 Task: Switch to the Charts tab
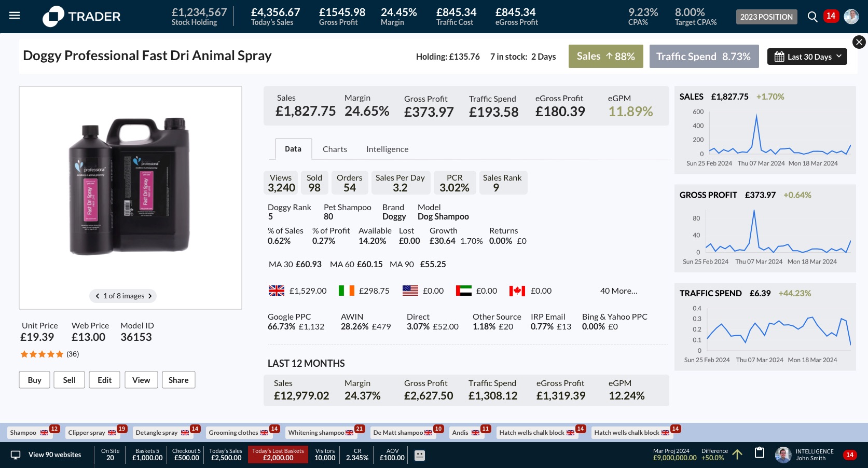(x=335, y=149)
